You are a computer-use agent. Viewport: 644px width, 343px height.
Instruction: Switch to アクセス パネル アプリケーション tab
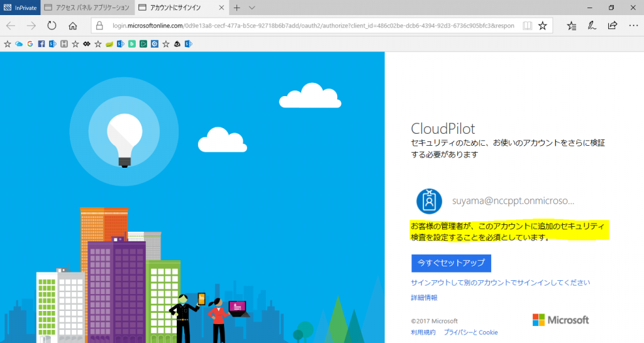point(87,8)
